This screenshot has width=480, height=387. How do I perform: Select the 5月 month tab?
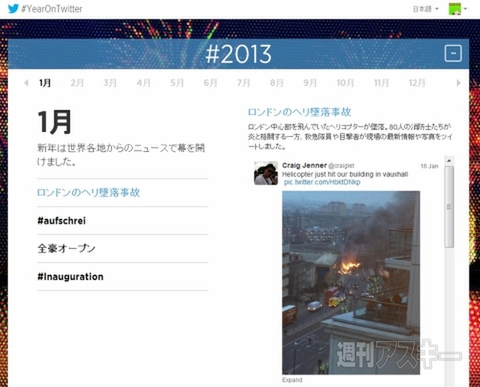coord(177,83)
